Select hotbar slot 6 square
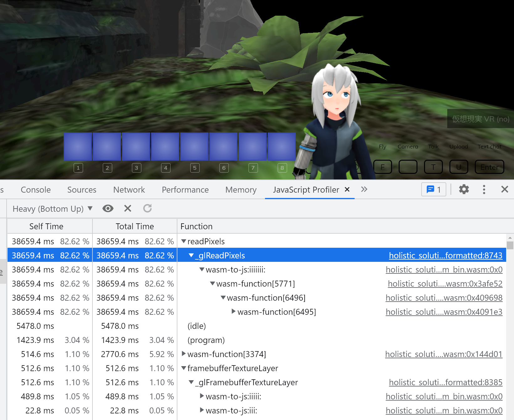 click(223, 147)
